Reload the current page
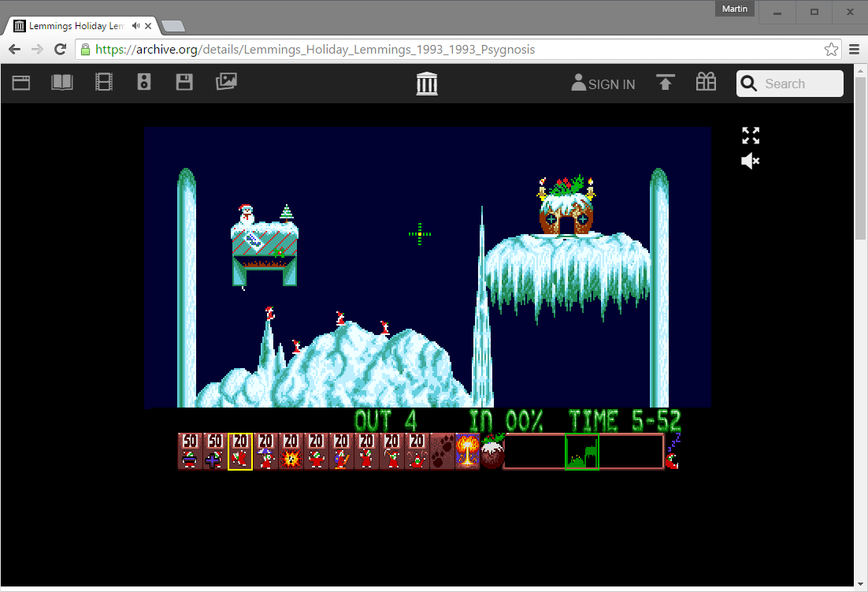This screenshot has width=868, height=592. click(x=61, y=50)
